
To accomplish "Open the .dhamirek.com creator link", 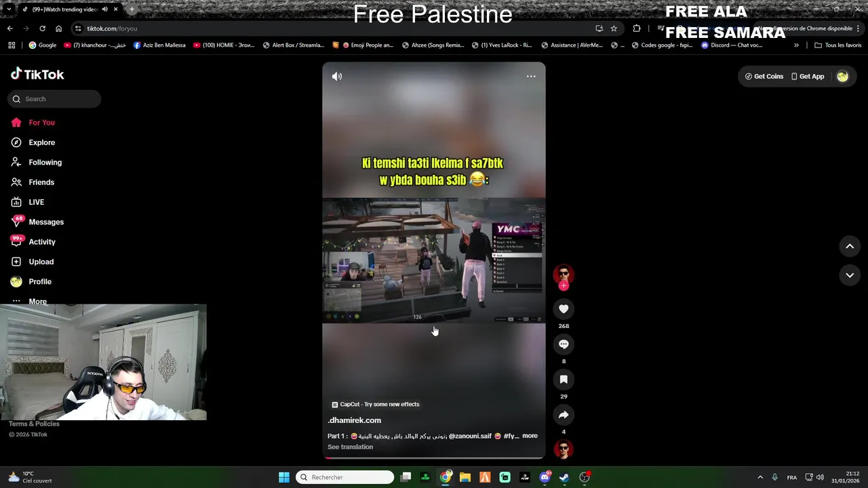I will (x=354, y=420).
